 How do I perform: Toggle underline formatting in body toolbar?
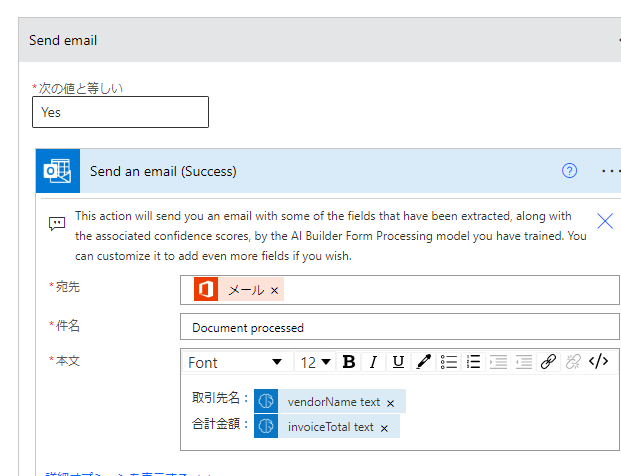tap(398, 362)
